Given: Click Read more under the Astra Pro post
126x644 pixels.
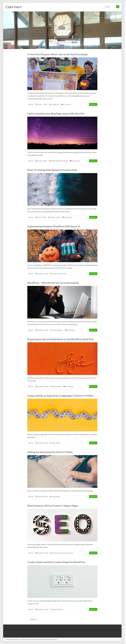Looking at the screenshot, I should (93, 161).
